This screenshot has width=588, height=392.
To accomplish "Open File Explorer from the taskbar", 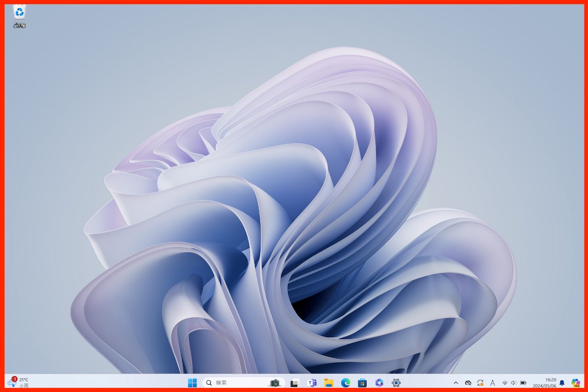I will 328,382.
